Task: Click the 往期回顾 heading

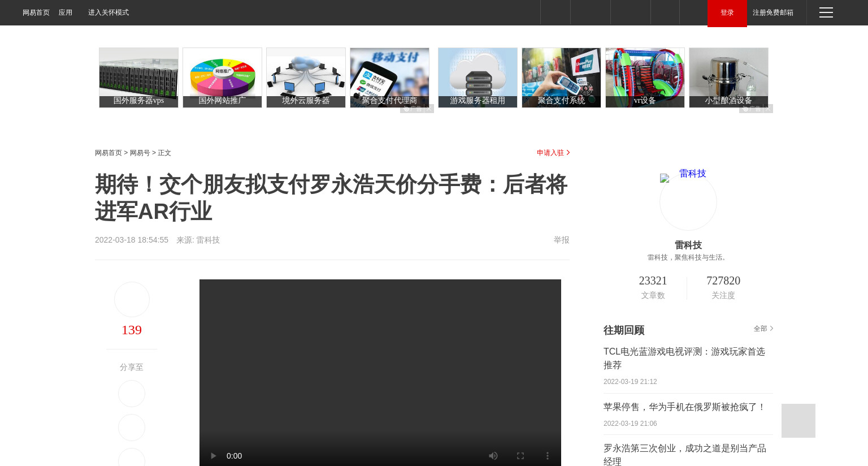Action: [x=624, y=330]
